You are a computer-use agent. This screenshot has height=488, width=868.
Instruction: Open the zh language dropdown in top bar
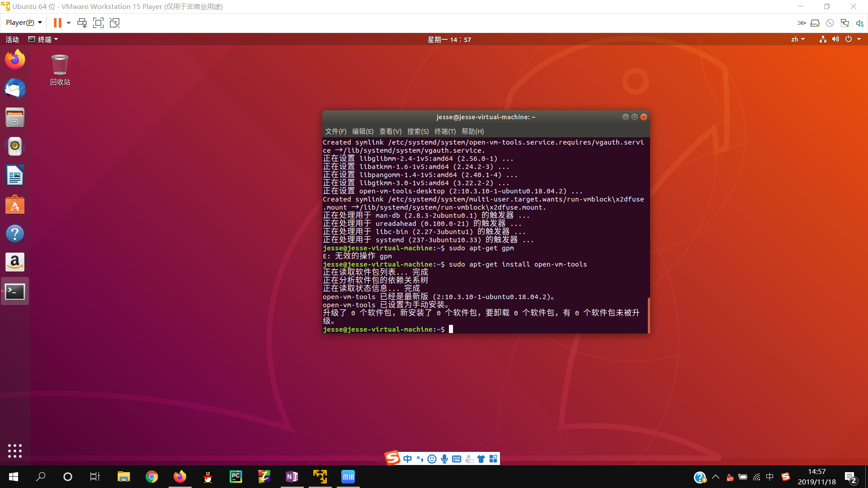pos(797,39)
